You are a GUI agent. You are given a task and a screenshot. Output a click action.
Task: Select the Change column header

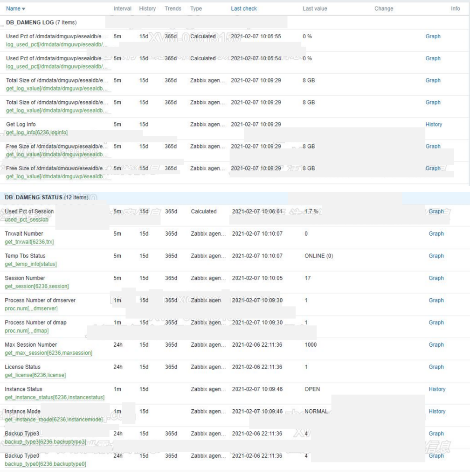point(384,9)
